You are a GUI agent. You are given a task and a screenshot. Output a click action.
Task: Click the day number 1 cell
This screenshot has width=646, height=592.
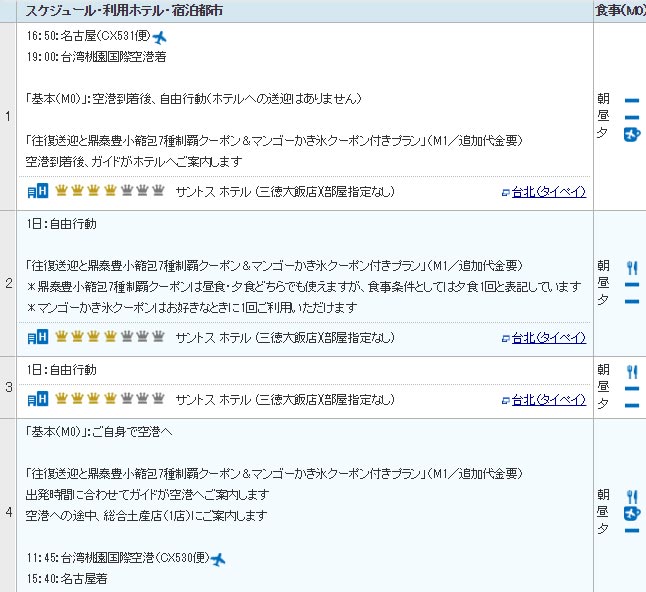click(x=8, y=116)
